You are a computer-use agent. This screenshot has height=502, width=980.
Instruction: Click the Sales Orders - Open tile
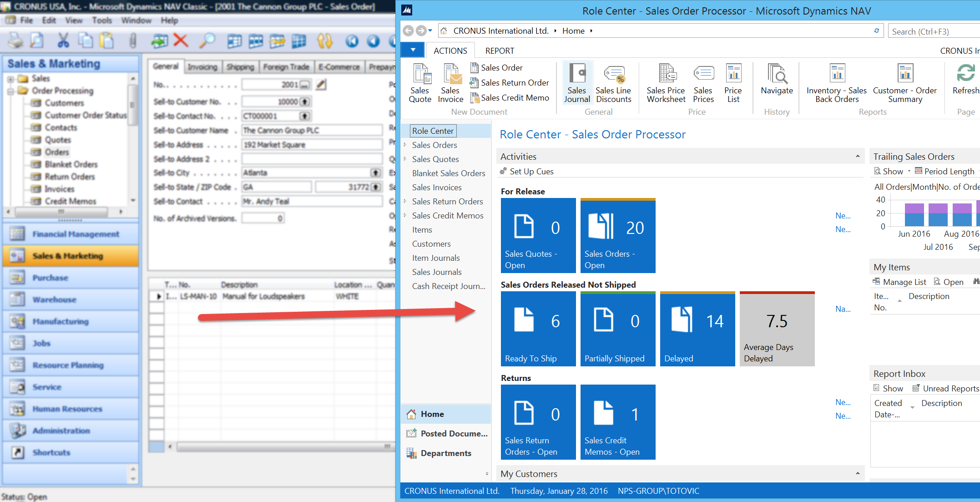tap(617, 236)
